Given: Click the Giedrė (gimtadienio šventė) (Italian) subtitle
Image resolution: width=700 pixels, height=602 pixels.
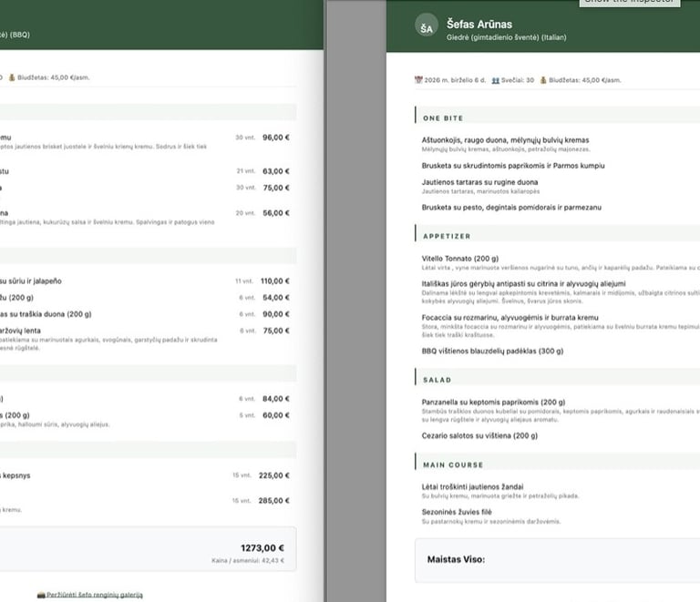Looking at the screenshot, I should coord(506,37).
